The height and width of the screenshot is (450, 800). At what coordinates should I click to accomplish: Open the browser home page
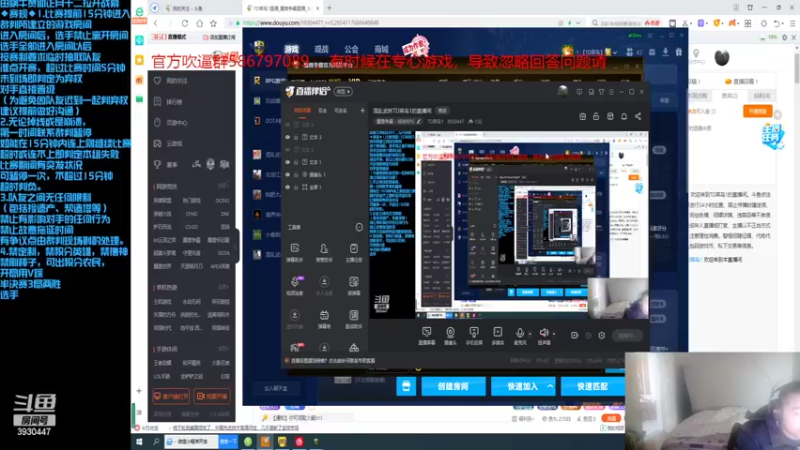pos(199,23)
